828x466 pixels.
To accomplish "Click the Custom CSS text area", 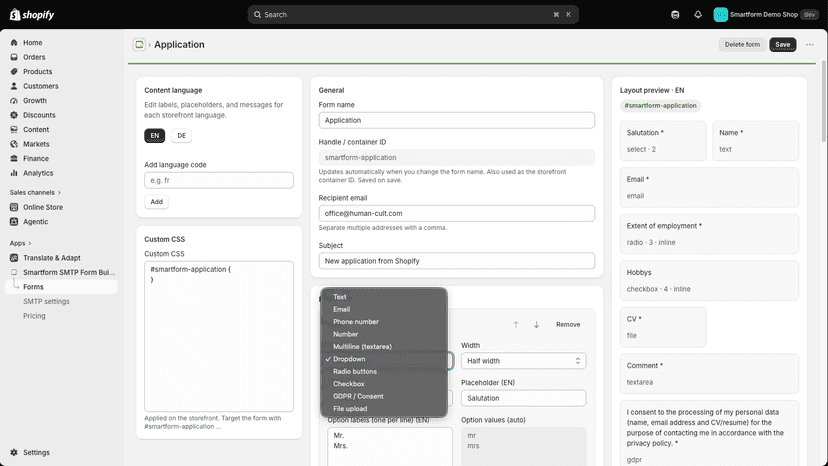I will 219,336.
